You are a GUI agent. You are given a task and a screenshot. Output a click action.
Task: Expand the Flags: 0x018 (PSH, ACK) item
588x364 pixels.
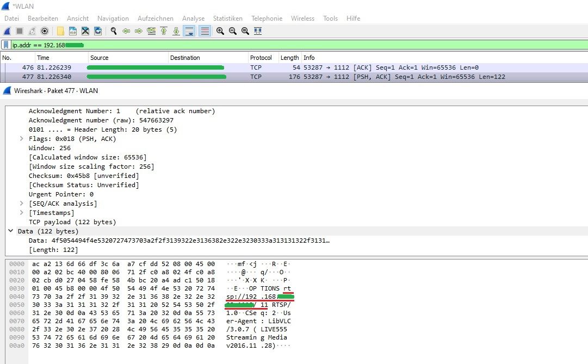pyautogui.click(x=22, y=139)
